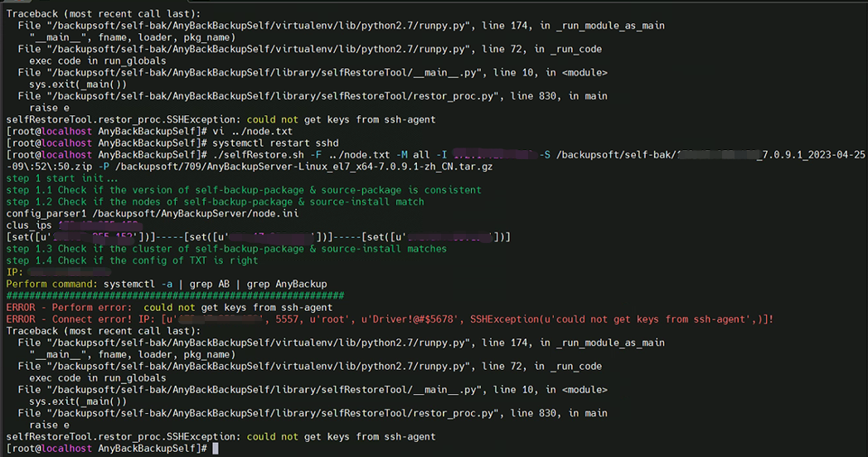The width and height of the screenshot is (868, 457).
Task: Click the 'clus_ips' output label
Action: (29, 226)
